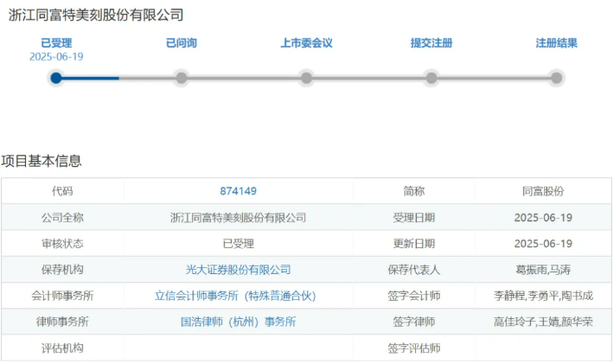Image resolution: width=613 pixels, height=364 pixels.
Task: Click the 律师事务所 label cell
Action: pyautogui.click(x=62, y=322)
